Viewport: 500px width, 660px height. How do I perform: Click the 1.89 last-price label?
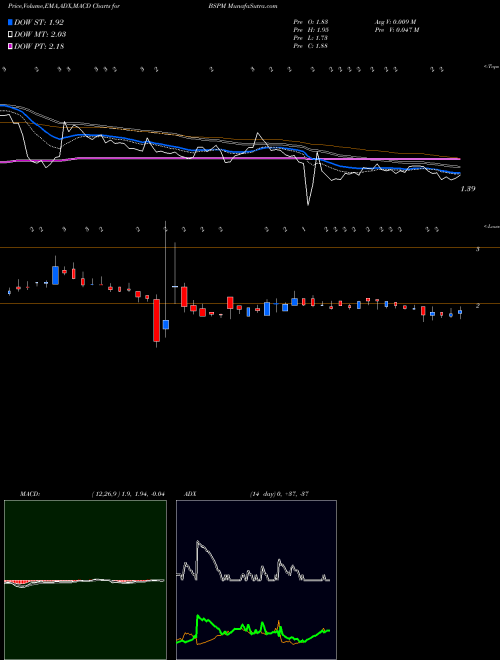468,189
